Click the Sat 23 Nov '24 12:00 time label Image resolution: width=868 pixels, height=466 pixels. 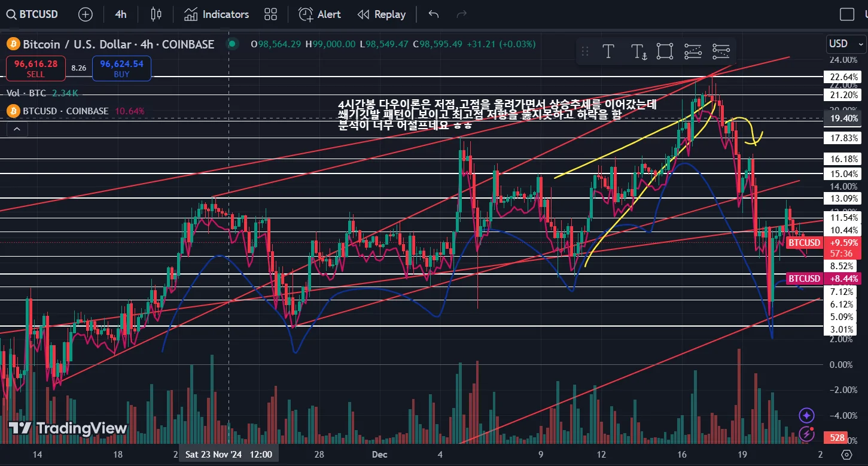pos(229,455)
